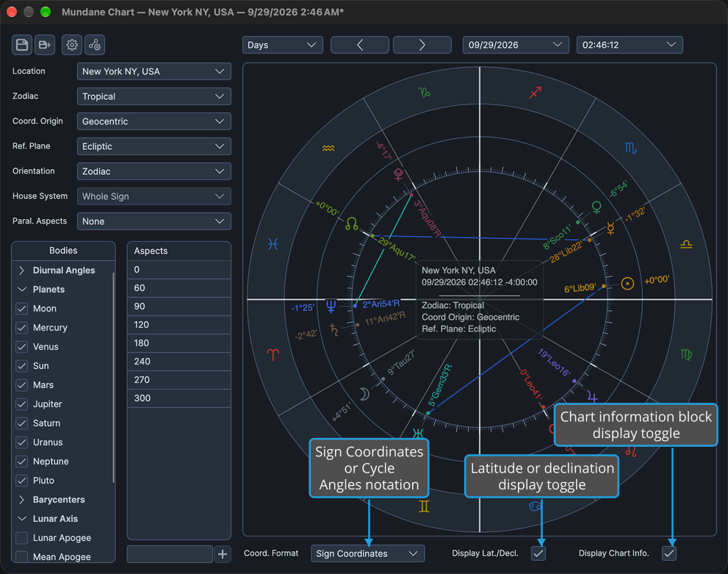Click the Gemini symbol on the wheel
728x574 pixels.
click(x=424, y=506)
